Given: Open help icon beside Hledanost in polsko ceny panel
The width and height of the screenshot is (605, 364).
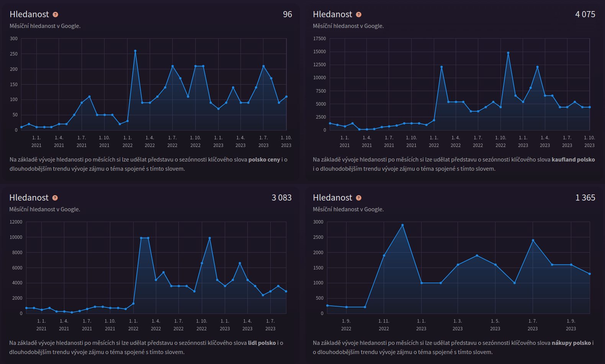Looking at the screenshot, I should pyautogui.click(x=56, y=15).
